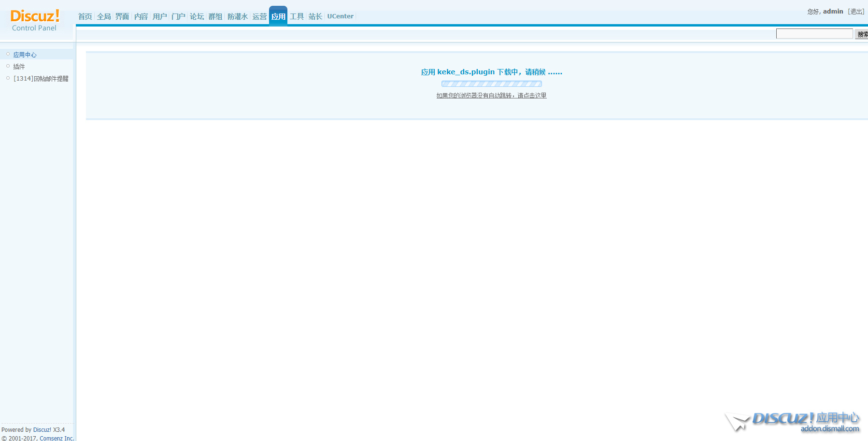
Task: Open 插件 in the left sidebar
Action: [x=19, y=67]
